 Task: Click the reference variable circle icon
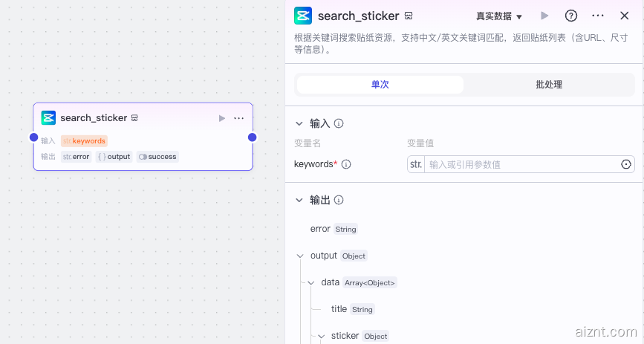[625, 164]
